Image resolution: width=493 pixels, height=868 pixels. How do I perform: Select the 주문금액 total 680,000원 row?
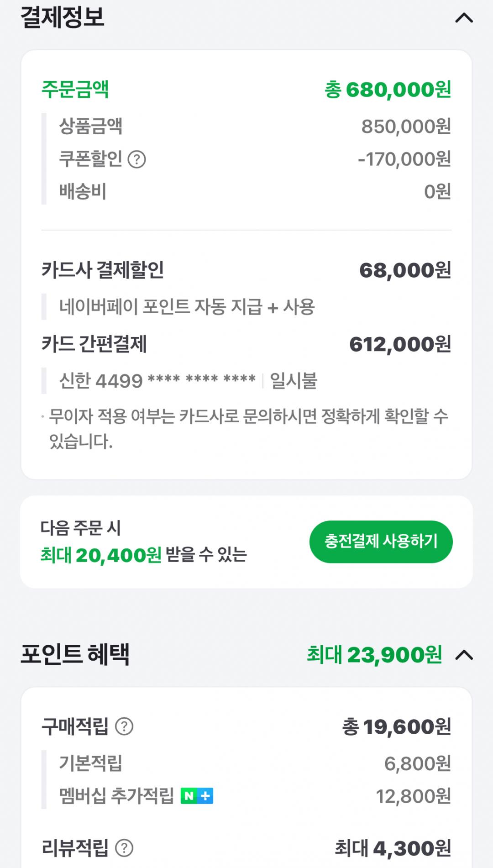pos(246,89)
